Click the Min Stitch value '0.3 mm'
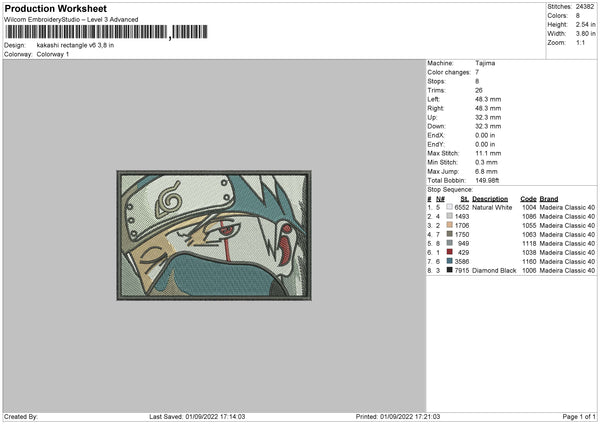Image resolution: width=600 pixels, height=424 pixels. click(486, 162)
